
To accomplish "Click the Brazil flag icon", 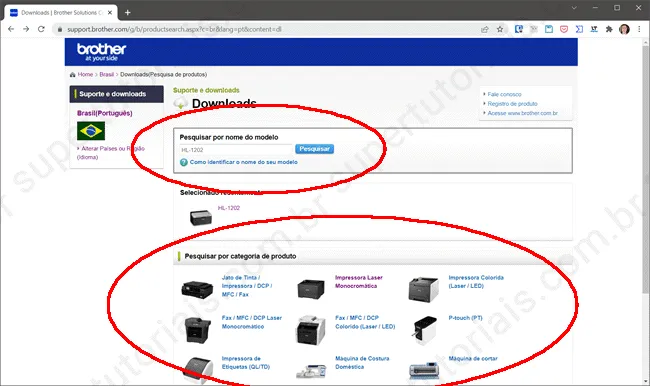I will coord(91,131).
